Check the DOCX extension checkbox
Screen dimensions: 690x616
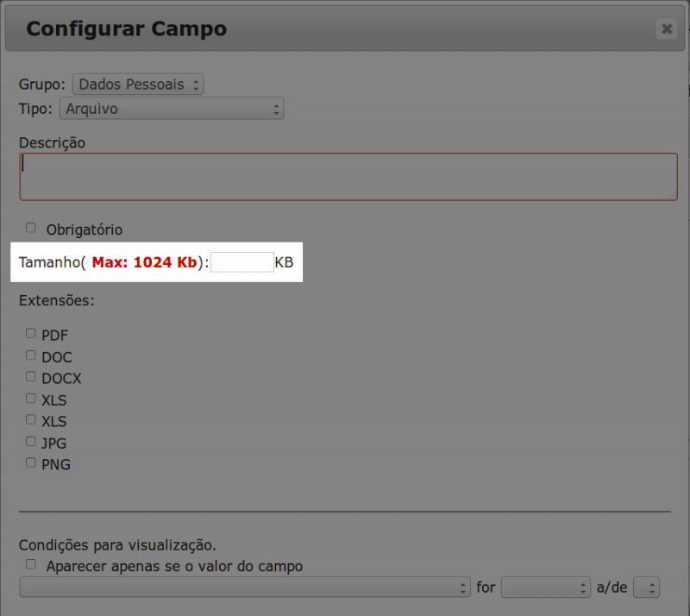point(30,375)
